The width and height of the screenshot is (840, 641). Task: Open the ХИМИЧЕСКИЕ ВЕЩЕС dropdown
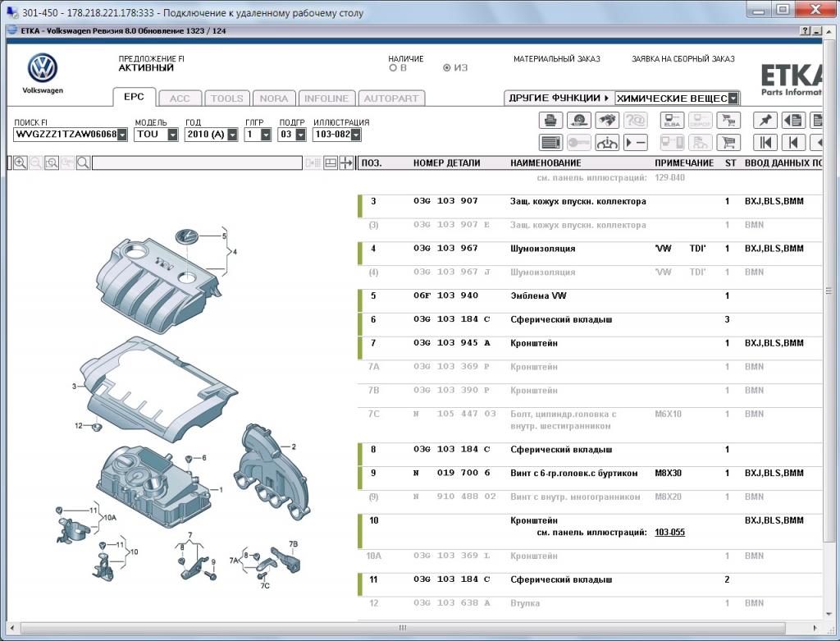733,98
